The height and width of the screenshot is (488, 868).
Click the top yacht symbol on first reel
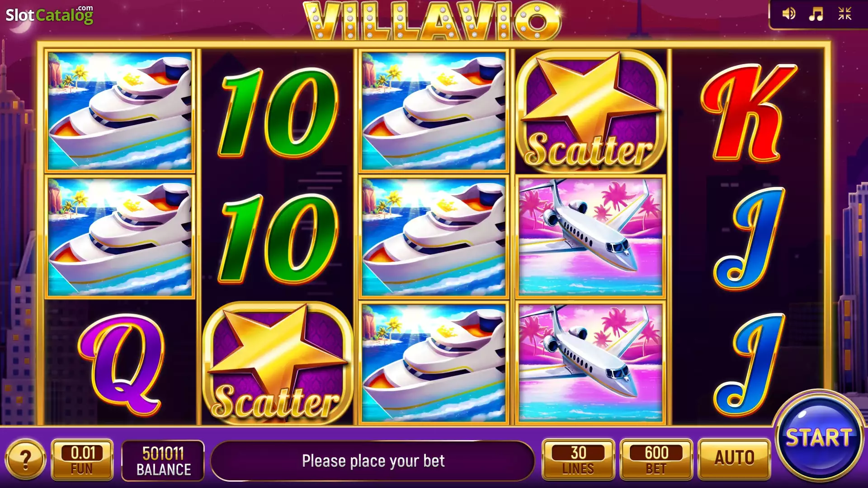tap(120, 111)
